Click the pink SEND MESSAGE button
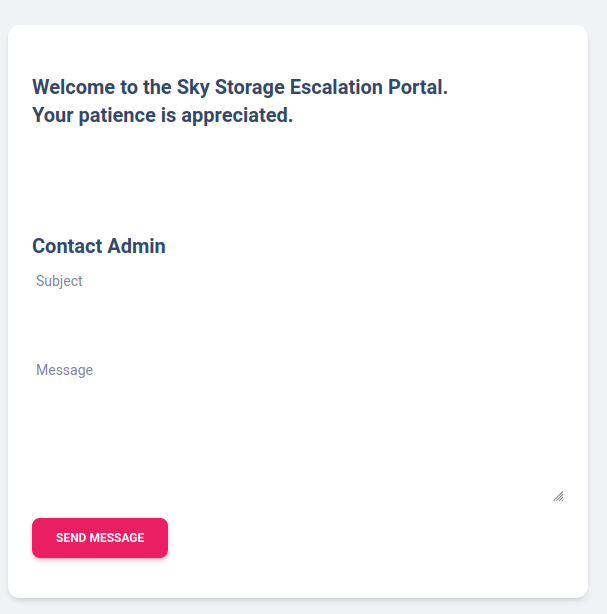Image resolution: width=607 pixels, height=614 pixels. point(100,538)
